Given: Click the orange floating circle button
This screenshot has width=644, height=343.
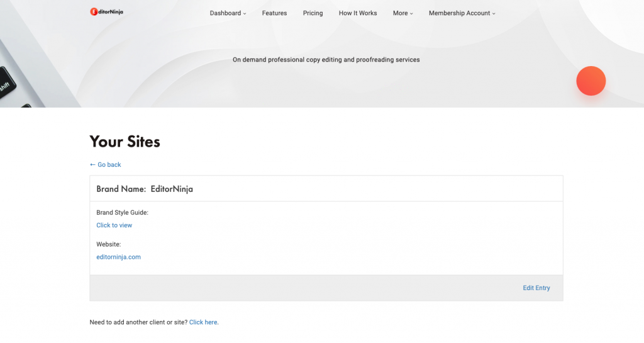Looking at the screenshot, I should click(591, 81).
